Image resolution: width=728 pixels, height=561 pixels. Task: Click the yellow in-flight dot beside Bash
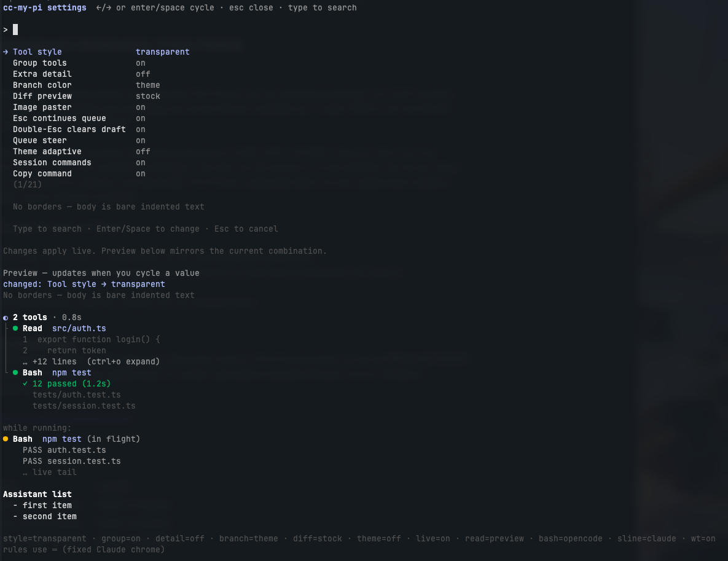point(6,439)
